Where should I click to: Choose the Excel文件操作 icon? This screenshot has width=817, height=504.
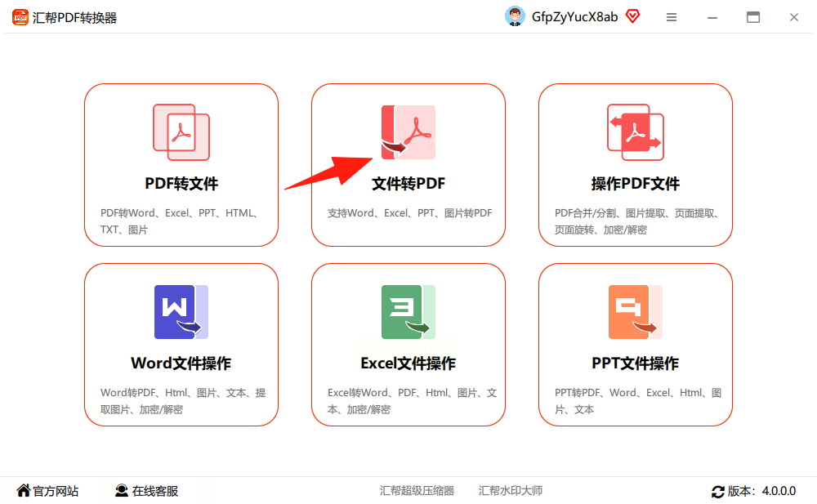tap(408, 312)
